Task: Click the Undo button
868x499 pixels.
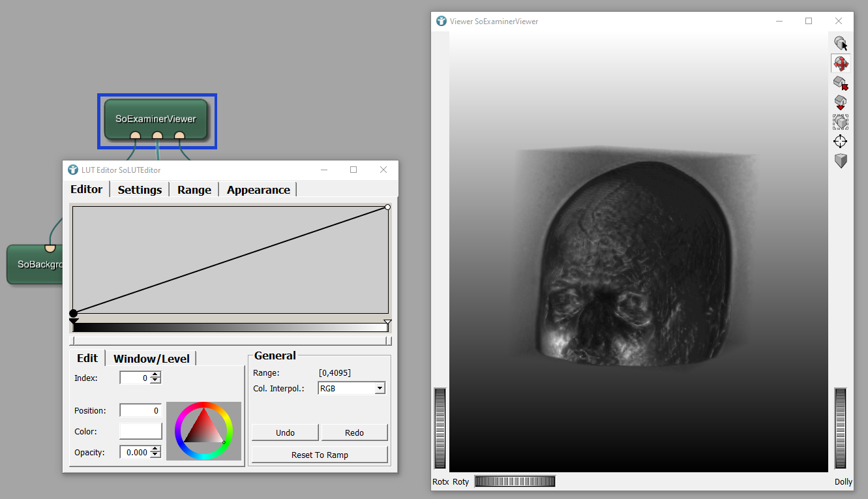Action: tap(285, 432)
